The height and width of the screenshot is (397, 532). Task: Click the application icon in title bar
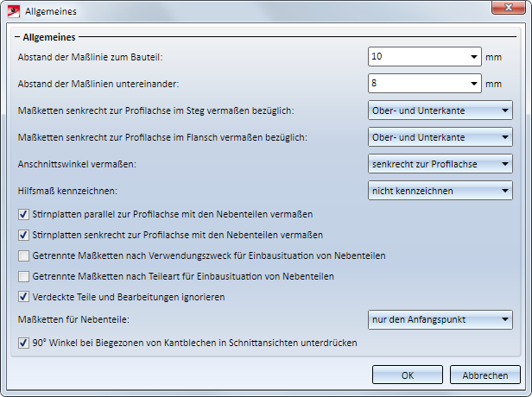[14, 11]
